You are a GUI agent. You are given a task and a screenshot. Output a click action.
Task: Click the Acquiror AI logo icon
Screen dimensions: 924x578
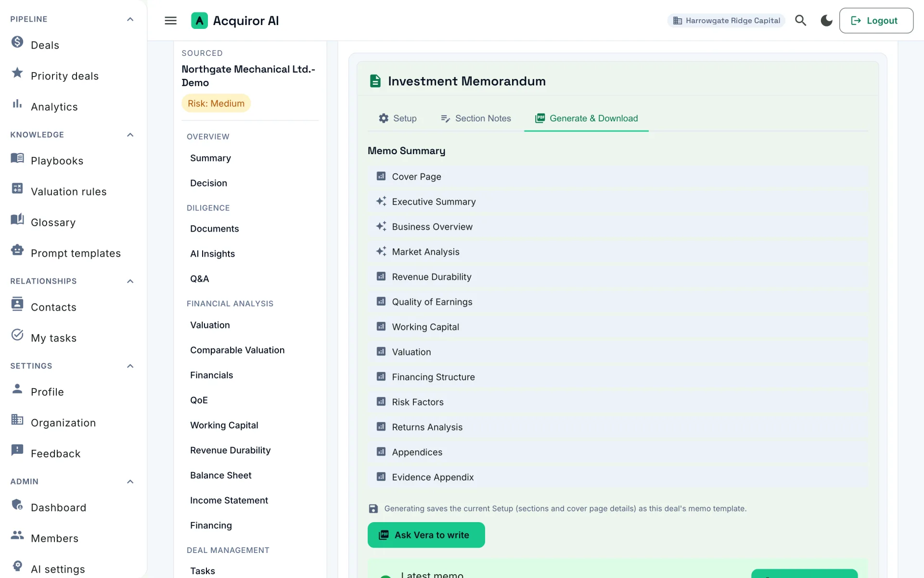point(199,21)
